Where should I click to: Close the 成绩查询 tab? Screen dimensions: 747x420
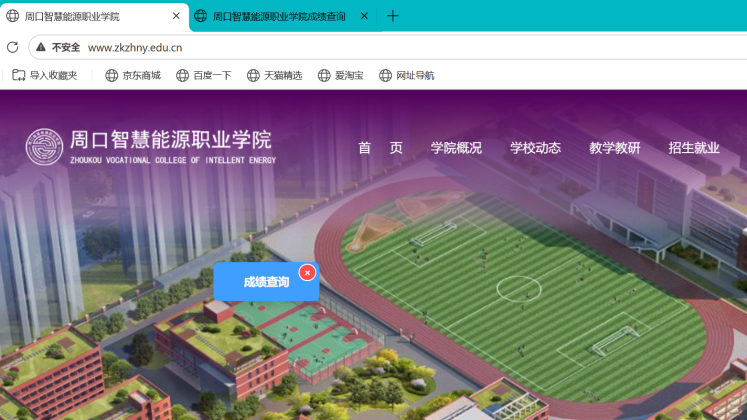point(364,16)
